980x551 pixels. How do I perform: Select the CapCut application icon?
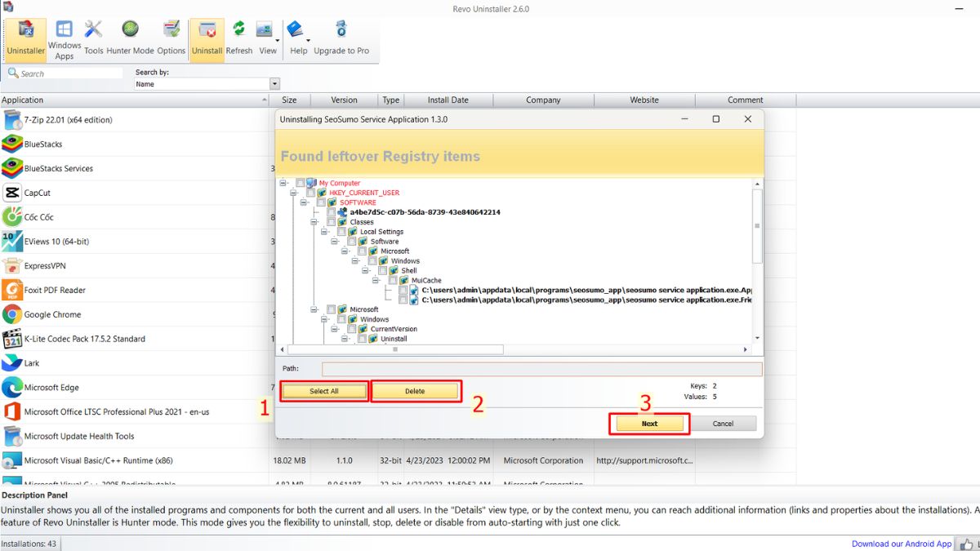[x=12, y=193]
